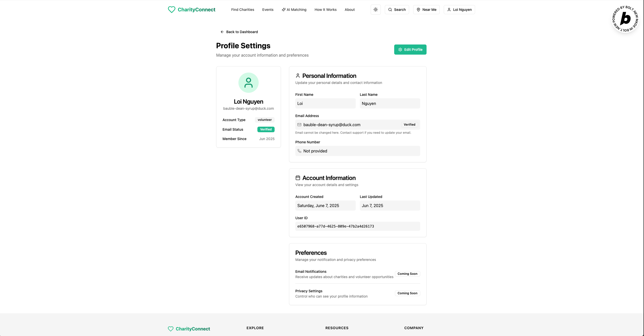Open the Find Charities nav item
The image size is (644, 336).
[242, 10]
